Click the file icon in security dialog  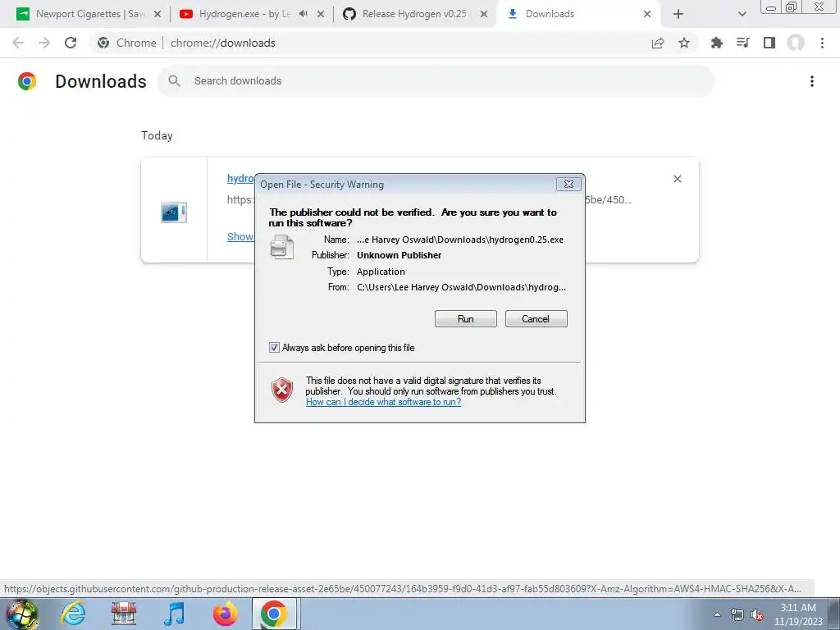pos(282,247)
